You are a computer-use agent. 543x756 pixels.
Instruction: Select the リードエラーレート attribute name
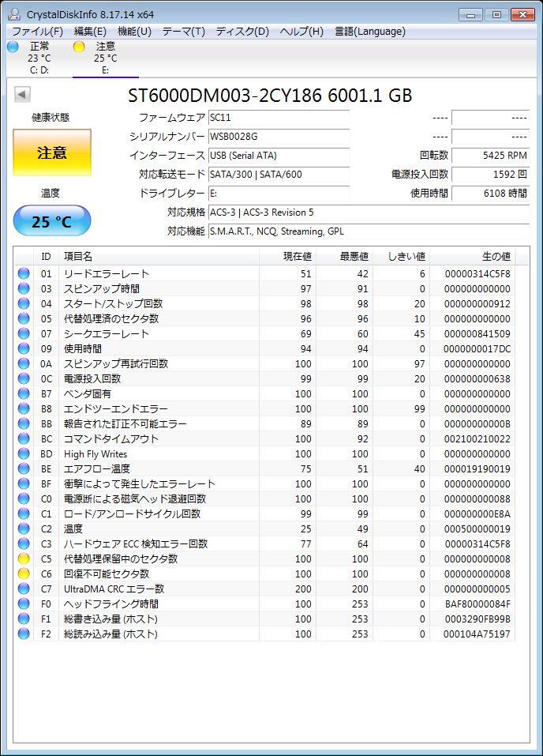[107, 274]
